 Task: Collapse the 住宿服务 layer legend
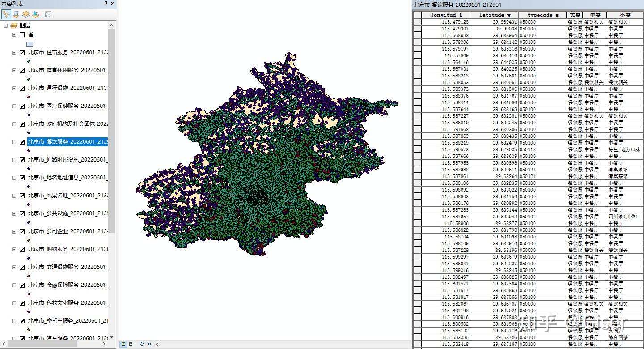tap(14, 52)
